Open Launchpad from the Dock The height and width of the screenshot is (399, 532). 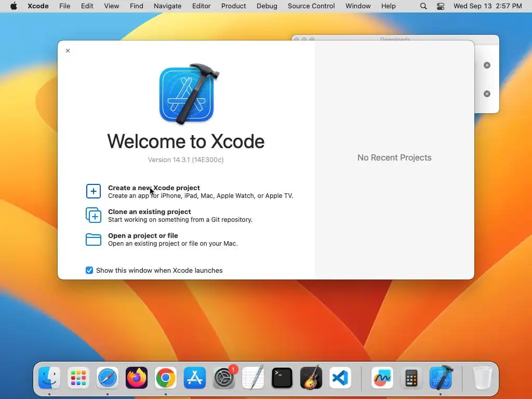pyautogui.click(x=78, y=378)
